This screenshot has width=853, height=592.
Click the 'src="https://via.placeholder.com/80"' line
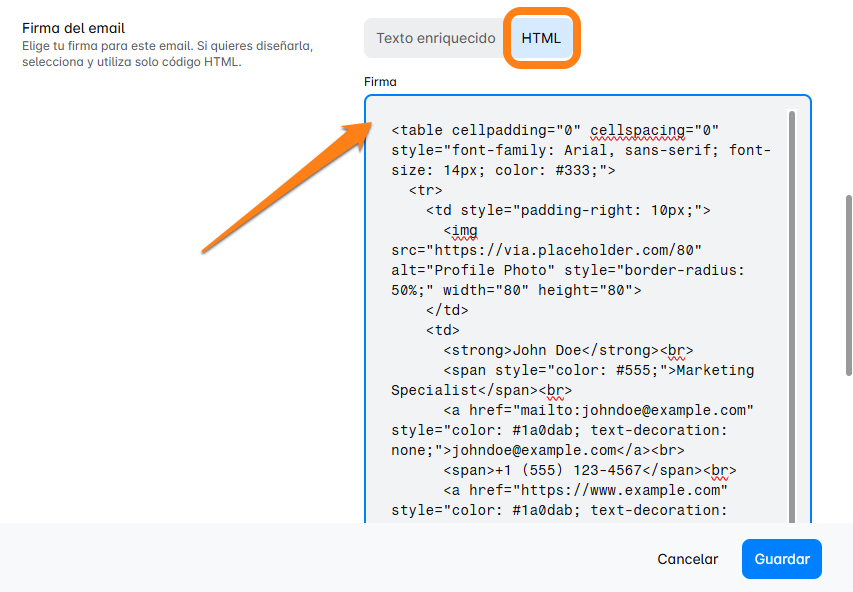(546, 250)
